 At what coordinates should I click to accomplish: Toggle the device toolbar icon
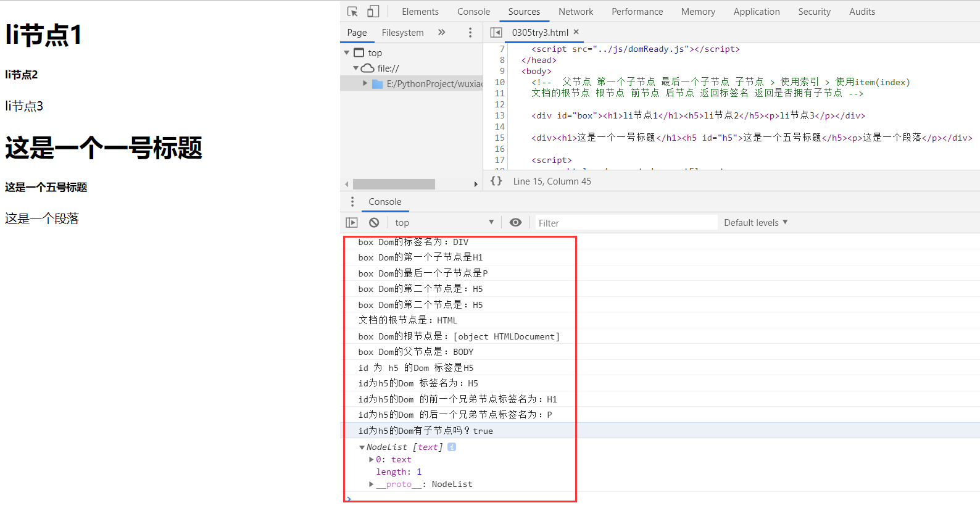pyautogui.click(x=373, y=12)
